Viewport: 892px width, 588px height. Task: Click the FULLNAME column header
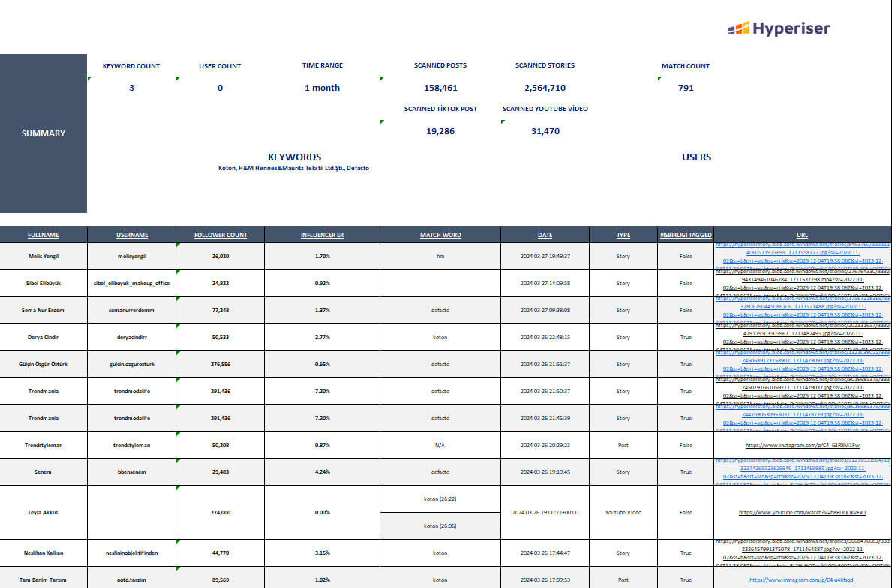(44, 235)
